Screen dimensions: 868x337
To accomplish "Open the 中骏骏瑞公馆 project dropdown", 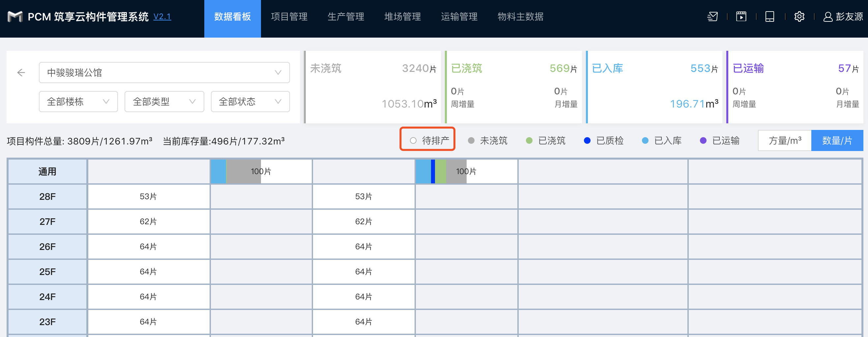I will coord(164,73).
